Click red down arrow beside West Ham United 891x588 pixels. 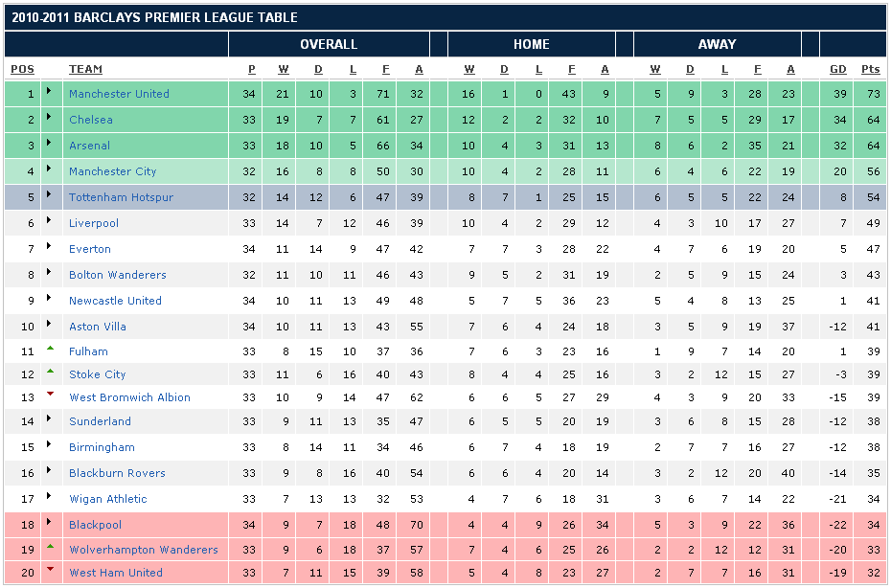[50, 571]
